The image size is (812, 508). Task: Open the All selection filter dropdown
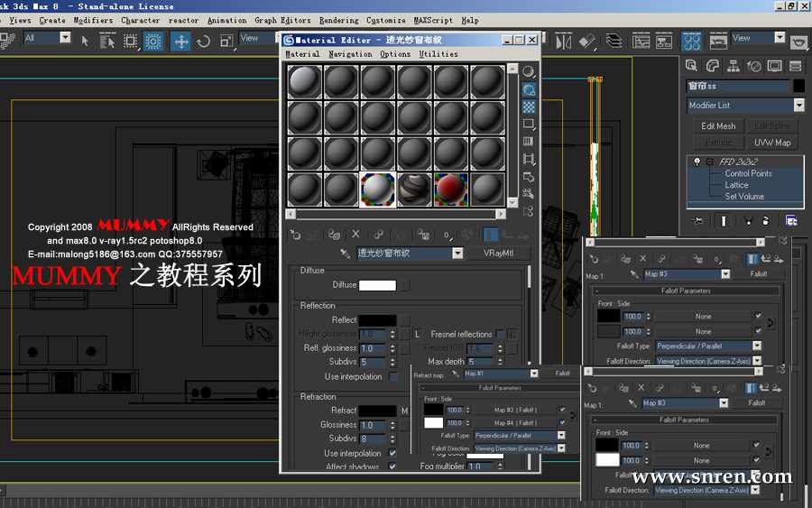(65, 37)
